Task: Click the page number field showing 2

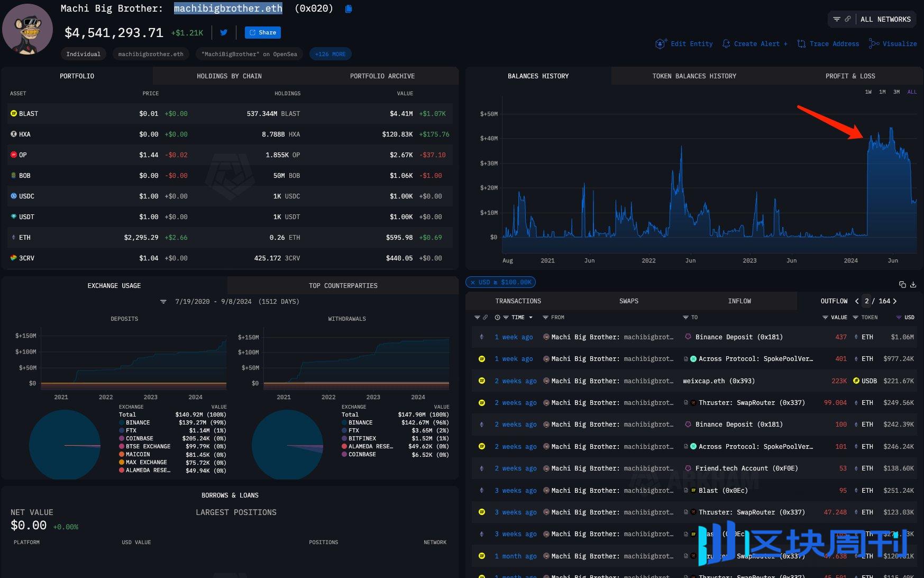Action: coord(866,301)
